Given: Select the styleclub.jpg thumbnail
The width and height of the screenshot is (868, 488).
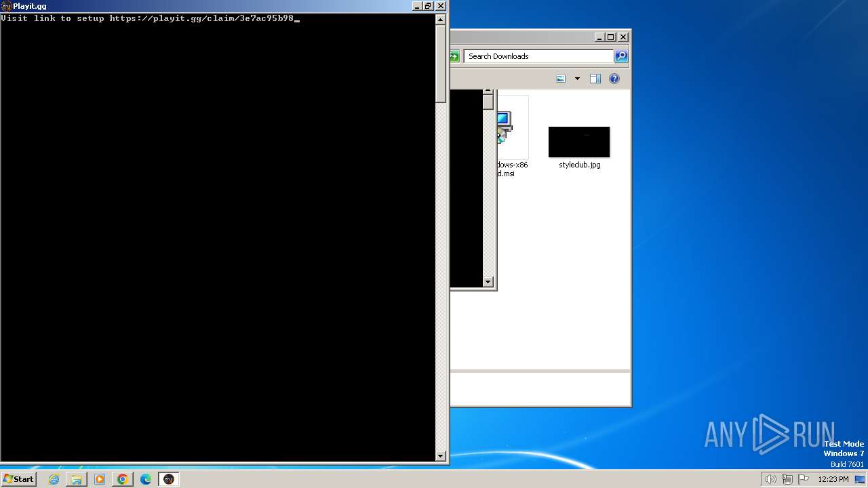Looking at the screenshot, I should pyautogui.click(x=579, y=142).
